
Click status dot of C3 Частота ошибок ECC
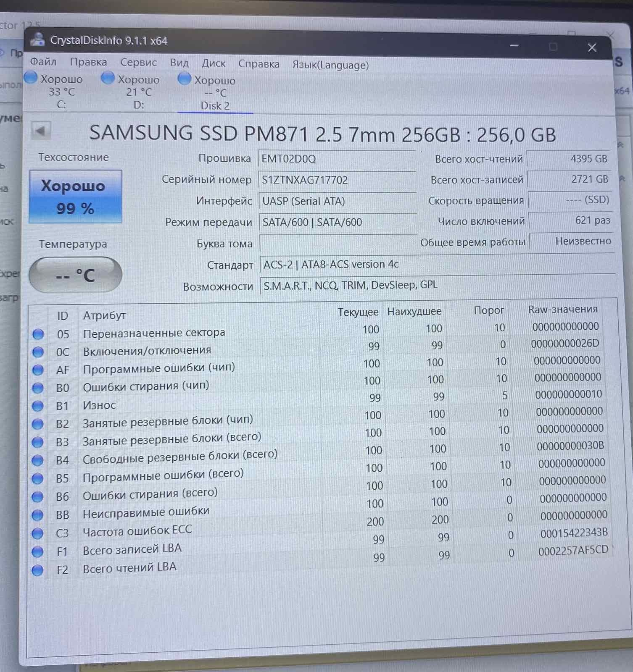[38, 533]
